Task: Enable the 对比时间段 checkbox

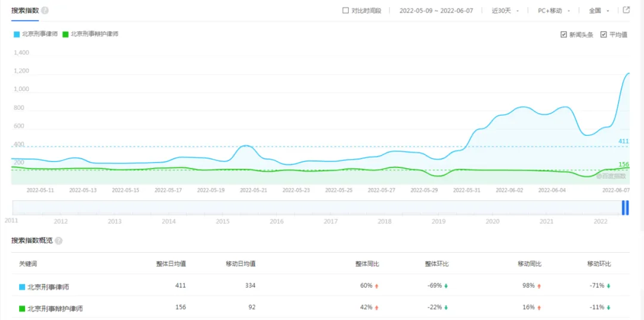Action: point(345,10)
